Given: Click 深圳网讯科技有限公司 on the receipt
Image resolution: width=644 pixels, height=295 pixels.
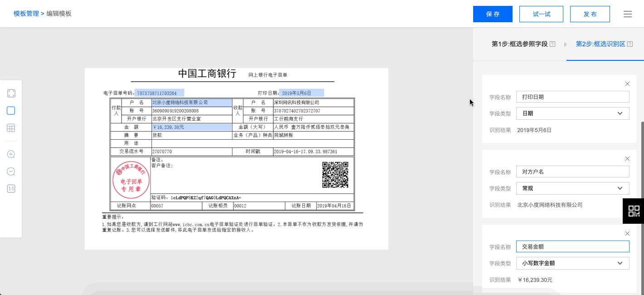Looking at the screenshot, I should point(296,103).
